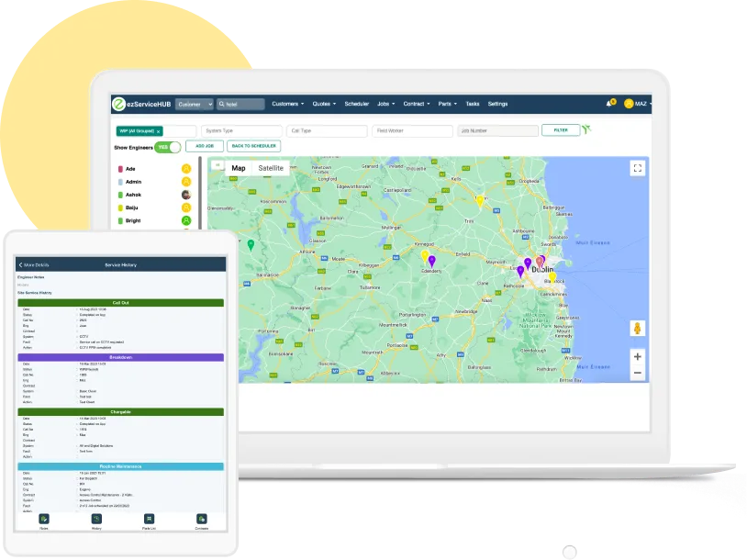Click the green avatar beside Bright
747x560 pixels.
click(x=186, y=220)
